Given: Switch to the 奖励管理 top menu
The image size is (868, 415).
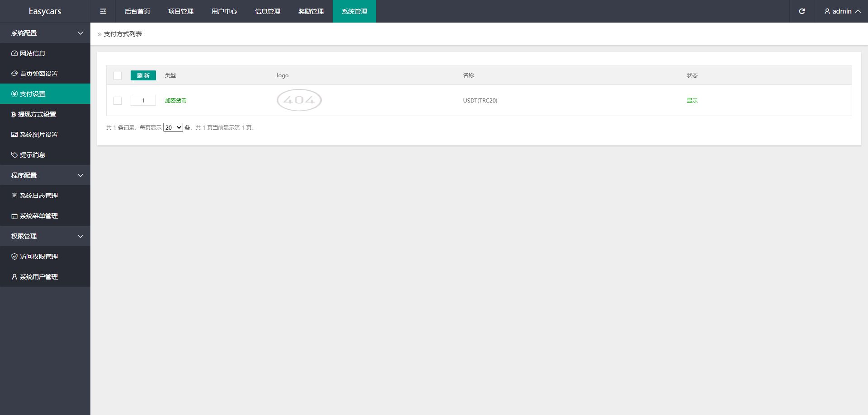Looking at the screenshot, I should [311, 11].
